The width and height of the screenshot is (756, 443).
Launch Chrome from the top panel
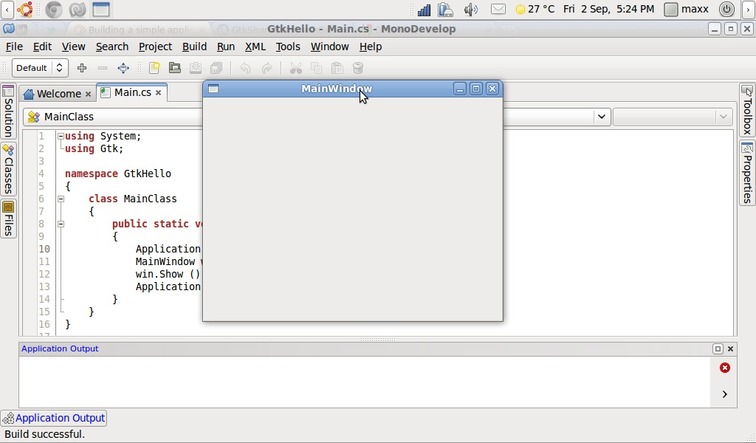pyautogui.click(x=54, y=9)
